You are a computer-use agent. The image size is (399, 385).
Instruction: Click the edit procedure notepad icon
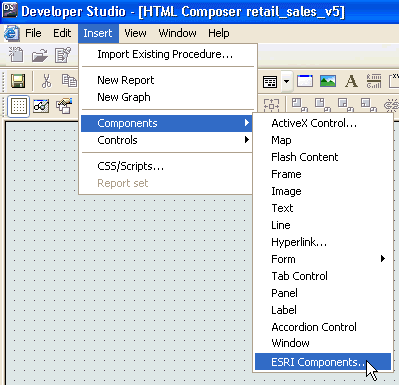[x=63, y=55]
